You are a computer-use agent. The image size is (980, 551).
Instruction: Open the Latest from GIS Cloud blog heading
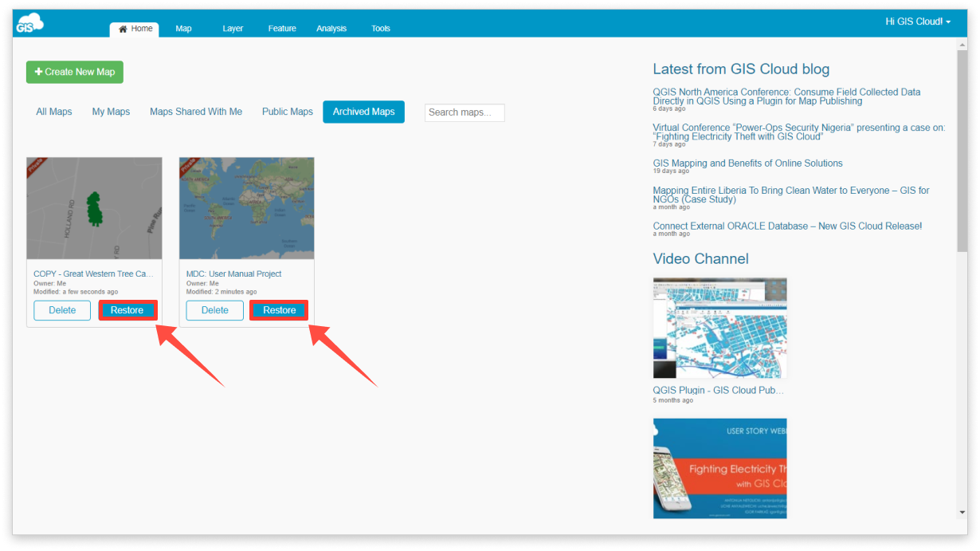[x=741, y=69]
